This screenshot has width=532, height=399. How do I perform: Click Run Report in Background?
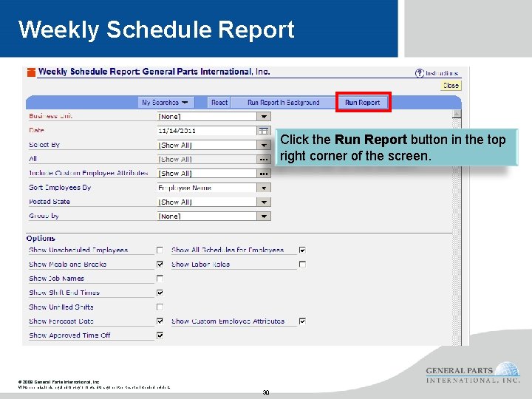(x=283, y=103)
